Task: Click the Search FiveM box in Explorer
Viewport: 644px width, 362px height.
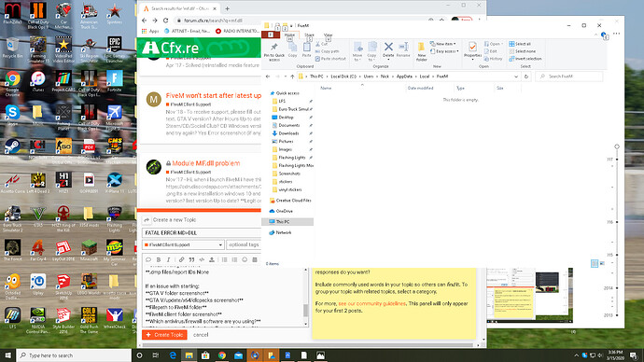Action: (569, 77)
